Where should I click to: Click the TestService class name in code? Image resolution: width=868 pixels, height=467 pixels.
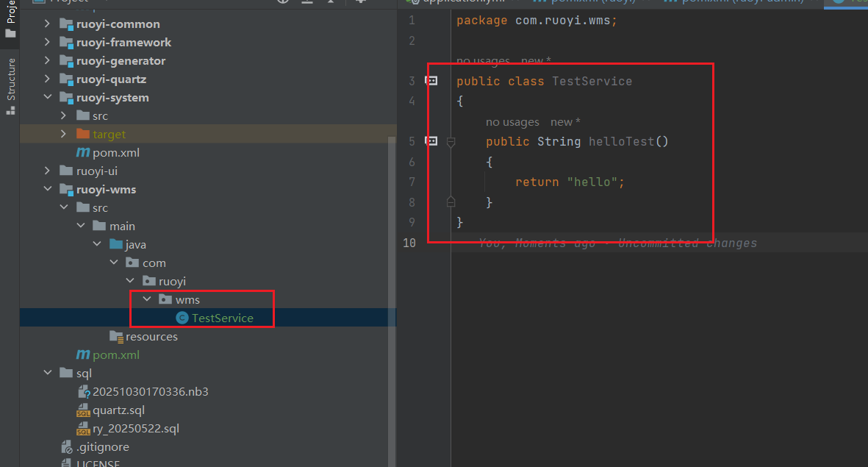click(592, 82)
